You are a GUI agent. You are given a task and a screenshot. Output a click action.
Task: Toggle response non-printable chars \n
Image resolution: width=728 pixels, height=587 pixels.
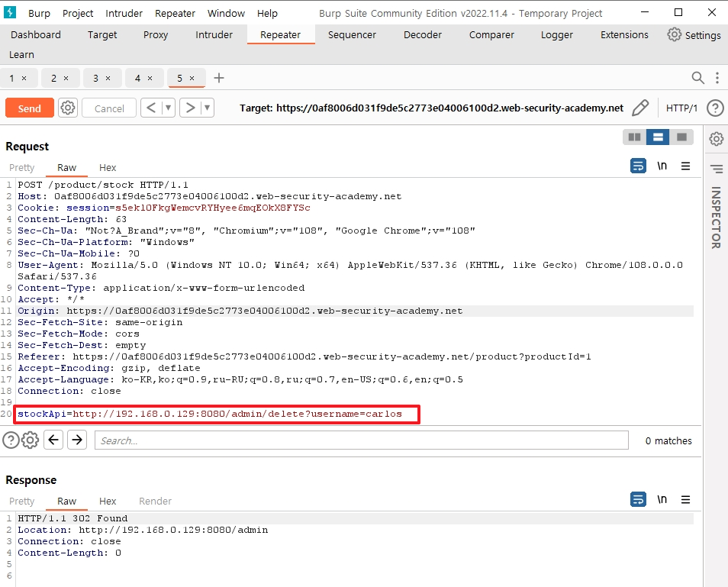(x=662, y=499)
